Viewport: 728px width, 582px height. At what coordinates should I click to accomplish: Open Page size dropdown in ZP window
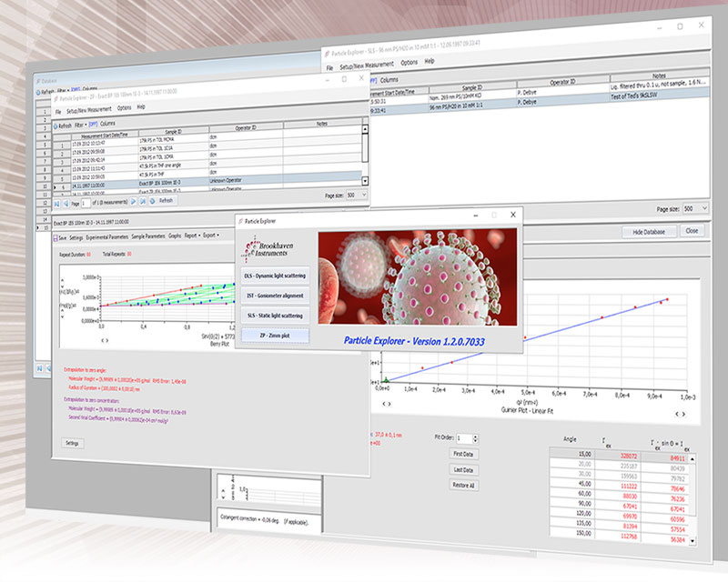pos(357,195)
